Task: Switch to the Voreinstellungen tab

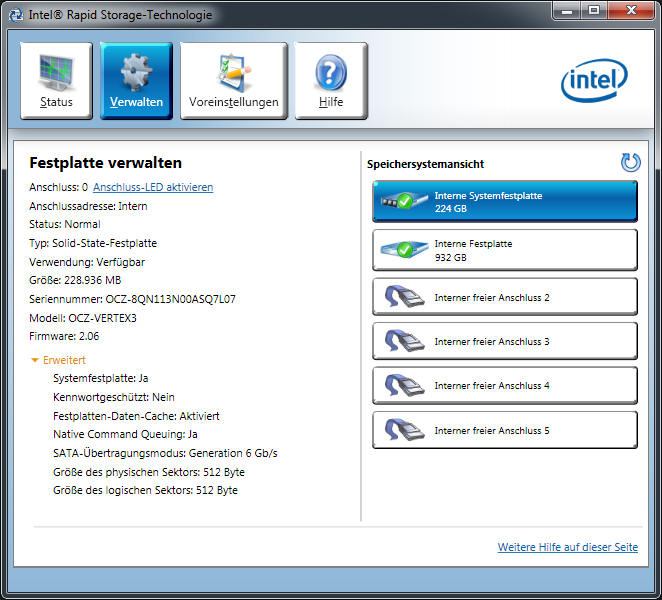Action: [x=233, y=81]
